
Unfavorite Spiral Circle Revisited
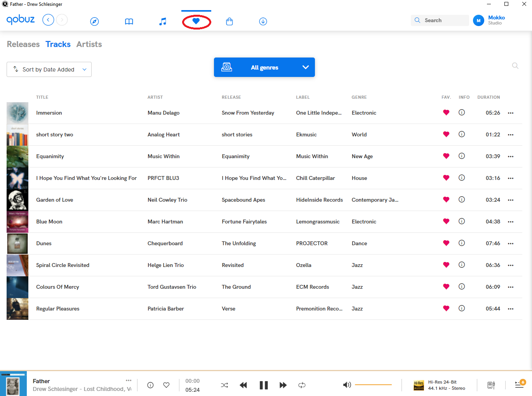pos(446,265)
